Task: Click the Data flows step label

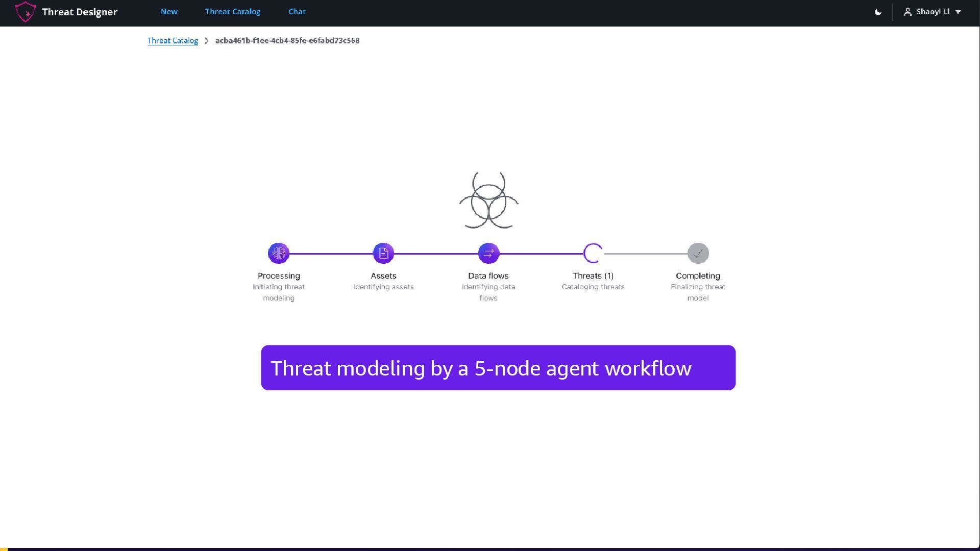Action: (488, 275)
